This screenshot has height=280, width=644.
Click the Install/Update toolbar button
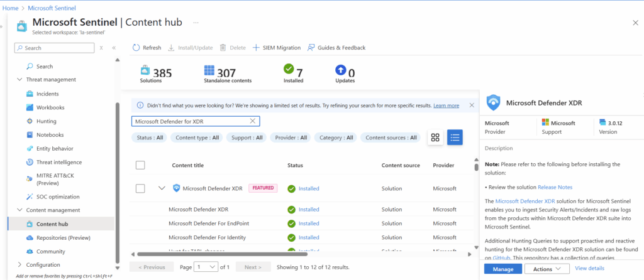pyautogui.click(x=191, y=48)
